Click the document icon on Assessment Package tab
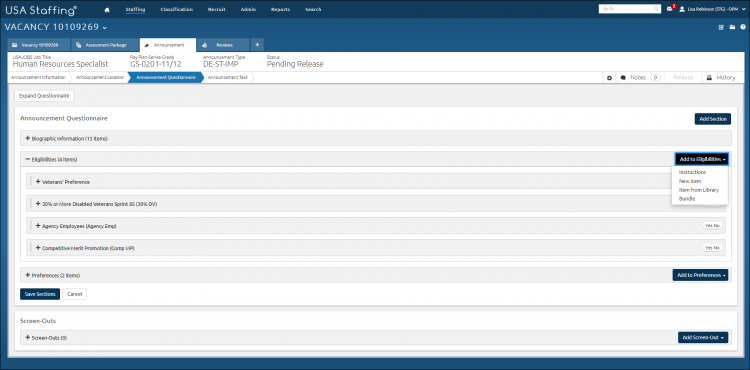The height and width of the screenshot is (370, 750). (78, 45)
